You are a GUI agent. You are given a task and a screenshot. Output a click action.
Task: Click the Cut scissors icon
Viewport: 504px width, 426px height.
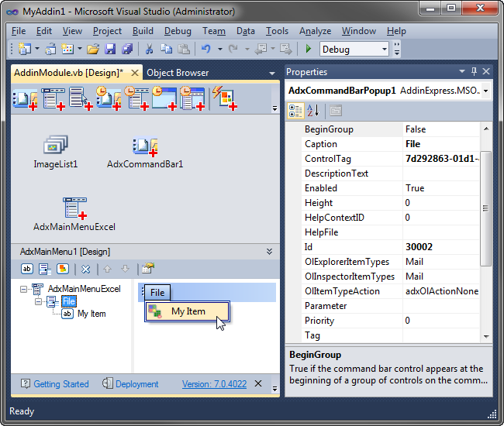(149, 49)
